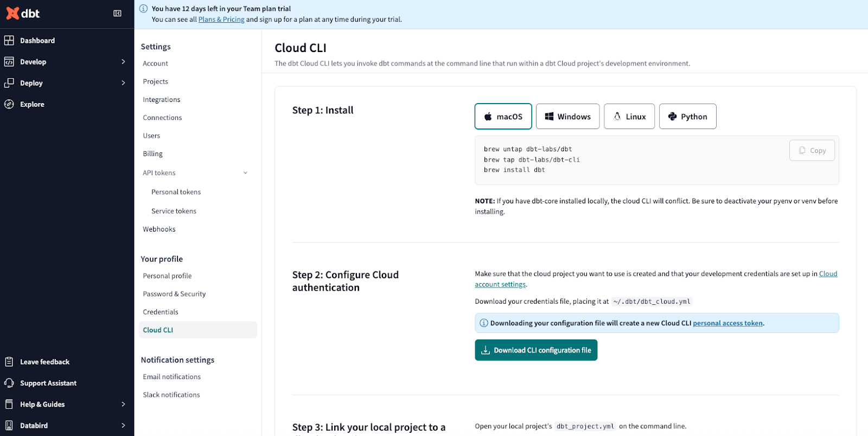
Task: Click the Leave feedback clipboard icon
Action: tap(9, 362)
